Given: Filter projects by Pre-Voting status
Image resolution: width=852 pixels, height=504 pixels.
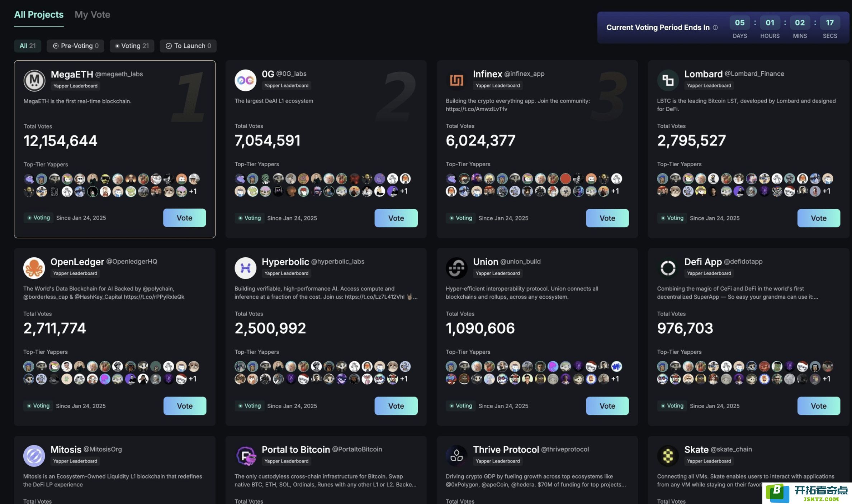Looking at the screenshot, I should (75, 46).
